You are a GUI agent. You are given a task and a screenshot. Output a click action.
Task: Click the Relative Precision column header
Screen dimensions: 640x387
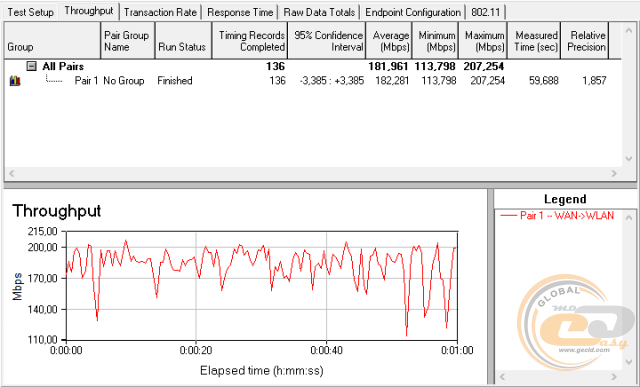[585, 40]
